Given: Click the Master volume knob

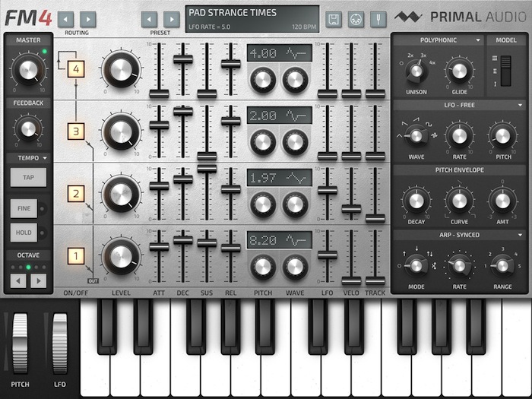Looking at the screenshot, I should click(28, 70).
